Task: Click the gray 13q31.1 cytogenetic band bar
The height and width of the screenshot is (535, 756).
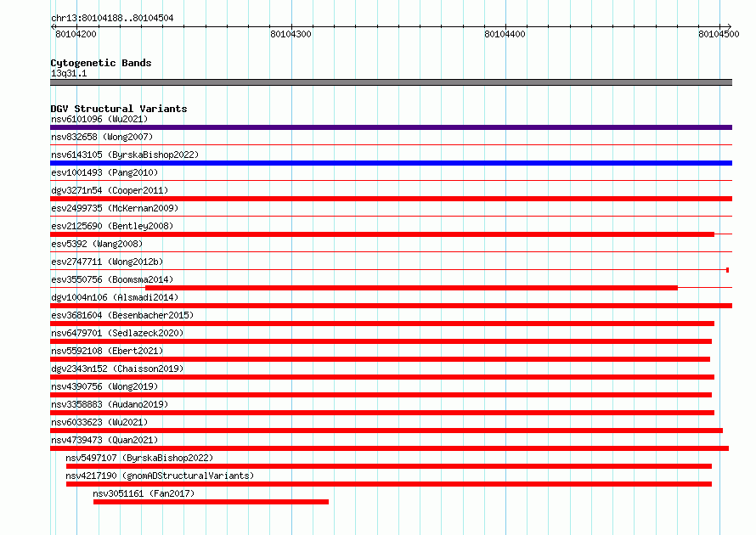Action: (x=391, y=82)
